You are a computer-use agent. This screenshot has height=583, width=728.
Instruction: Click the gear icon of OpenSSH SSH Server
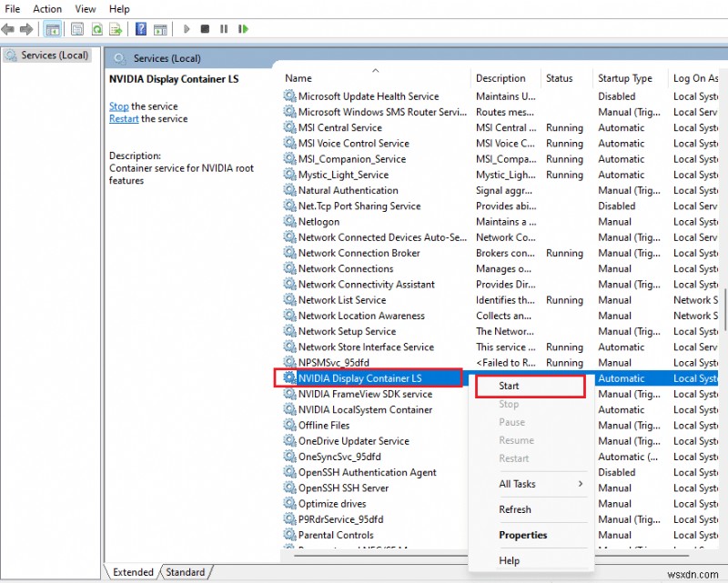(289, 488)
